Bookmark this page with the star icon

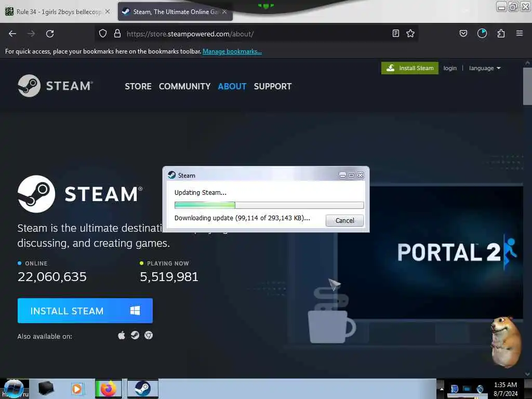click(x=410, y=33)
